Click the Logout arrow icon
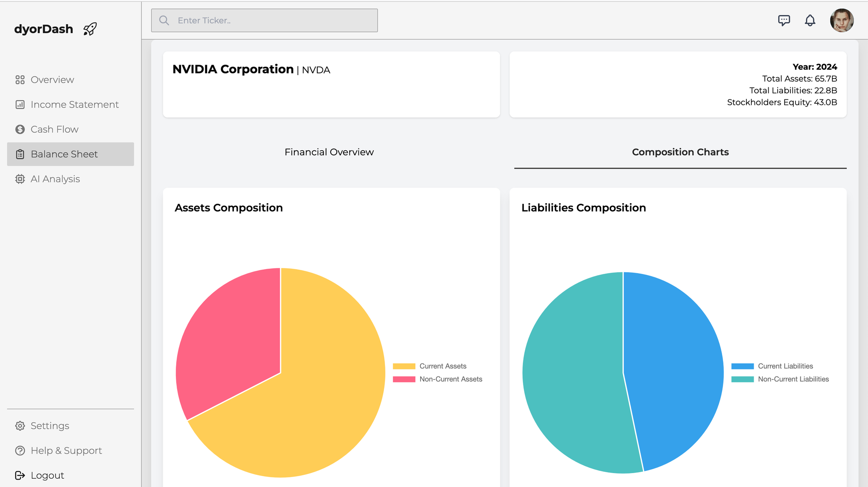The width and height of the screenshot is (868, 487). [20, 475]
